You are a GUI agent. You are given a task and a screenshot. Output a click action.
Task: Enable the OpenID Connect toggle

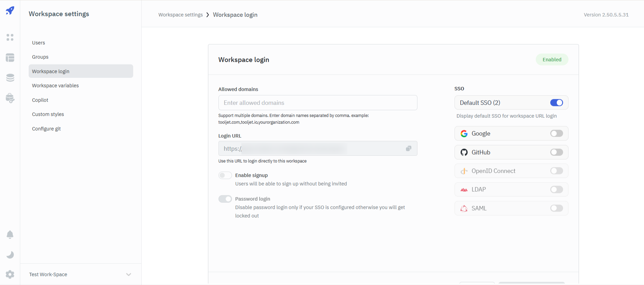tap(557, 171)
